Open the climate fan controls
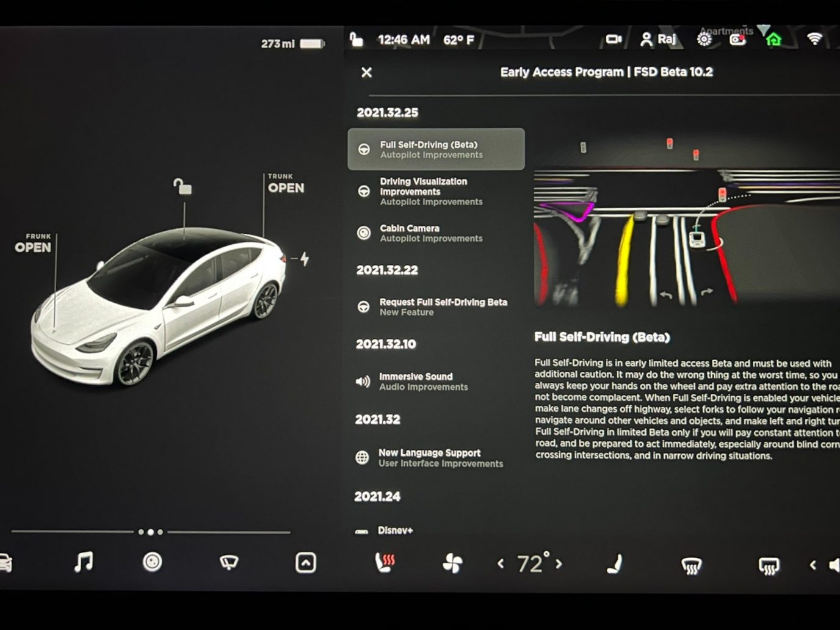Image resolution: width=840 pixels, height=630 pixels. [x=452, y=563]
